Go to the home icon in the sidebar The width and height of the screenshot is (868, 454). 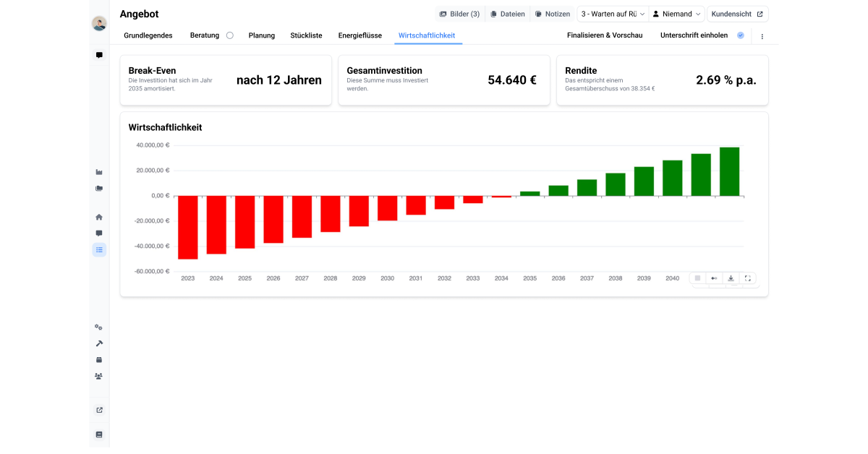[x=99, y=217]
